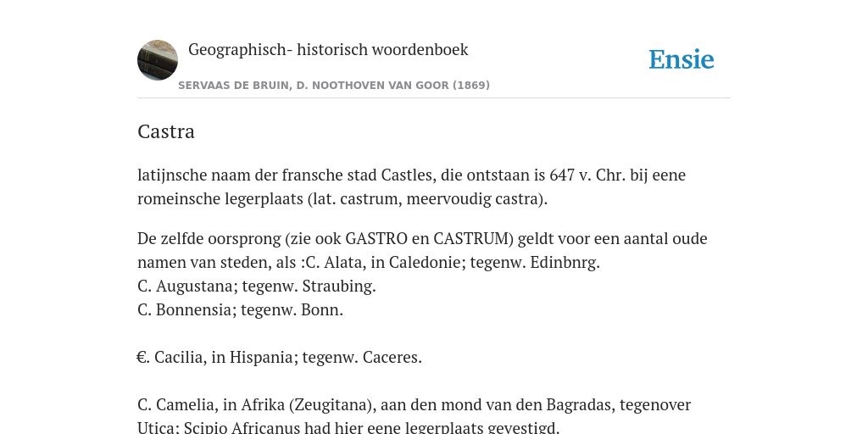Click the author line SERVAAS DE BRUIN

pos(334,86)
